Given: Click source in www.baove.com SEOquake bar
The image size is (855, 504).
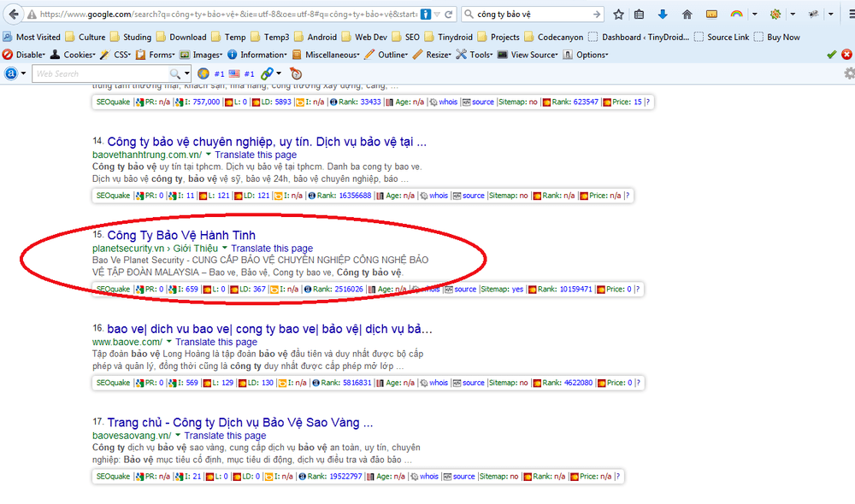Looking at the screenshot, I should tap(474, 383).
